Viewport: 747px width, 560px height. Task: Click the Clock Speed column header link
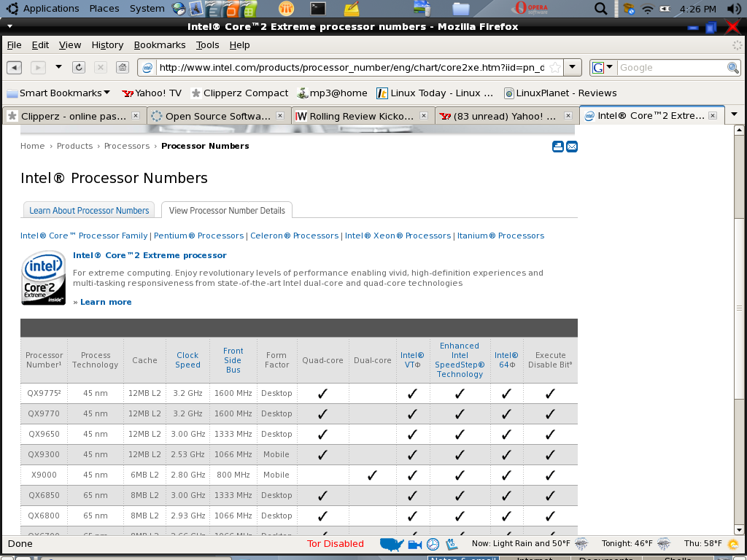coord(187,360)
